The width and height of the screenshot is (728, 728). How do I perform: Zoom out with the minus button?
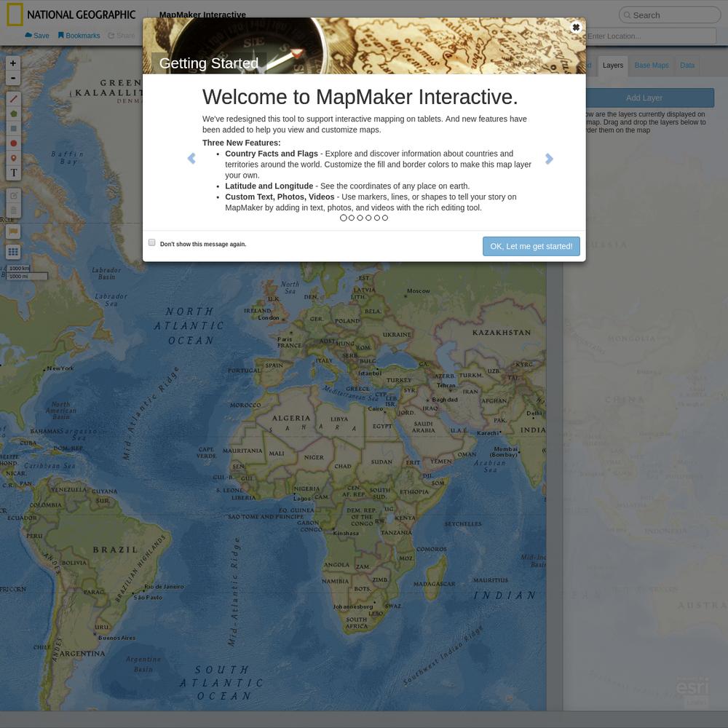click(13, 78)
